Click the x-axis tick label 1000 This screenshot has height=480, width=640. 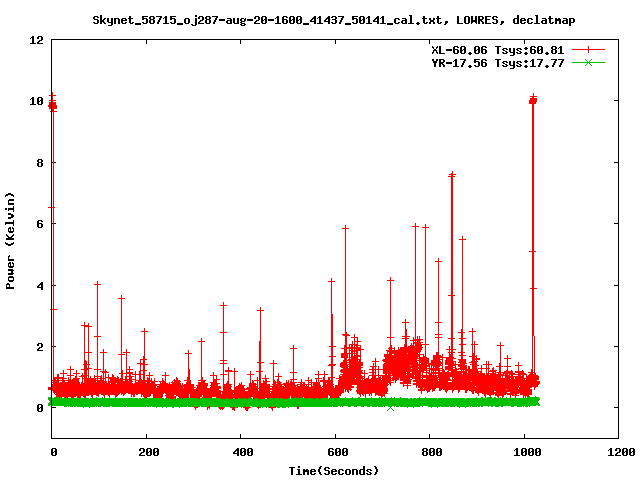tap(527, 452)
